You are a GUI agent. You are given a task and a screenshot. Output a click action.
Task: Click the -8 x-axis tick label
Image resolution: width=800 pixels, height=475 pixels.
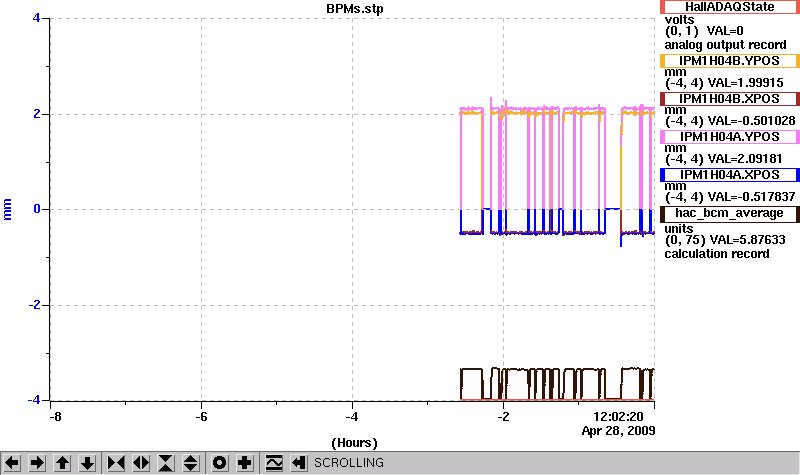pos(55,417)
